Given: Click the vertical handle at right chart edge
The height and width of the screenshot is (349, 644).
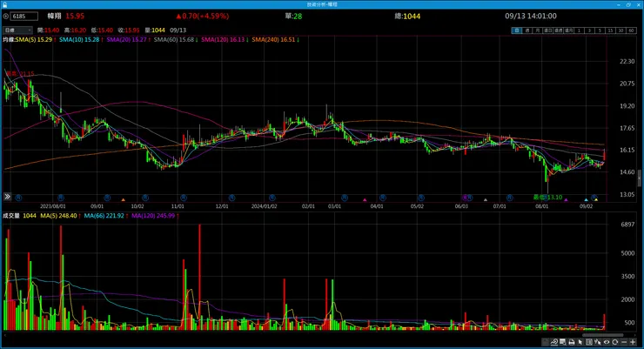Looking at the screenshot, I should pos(639,178).
